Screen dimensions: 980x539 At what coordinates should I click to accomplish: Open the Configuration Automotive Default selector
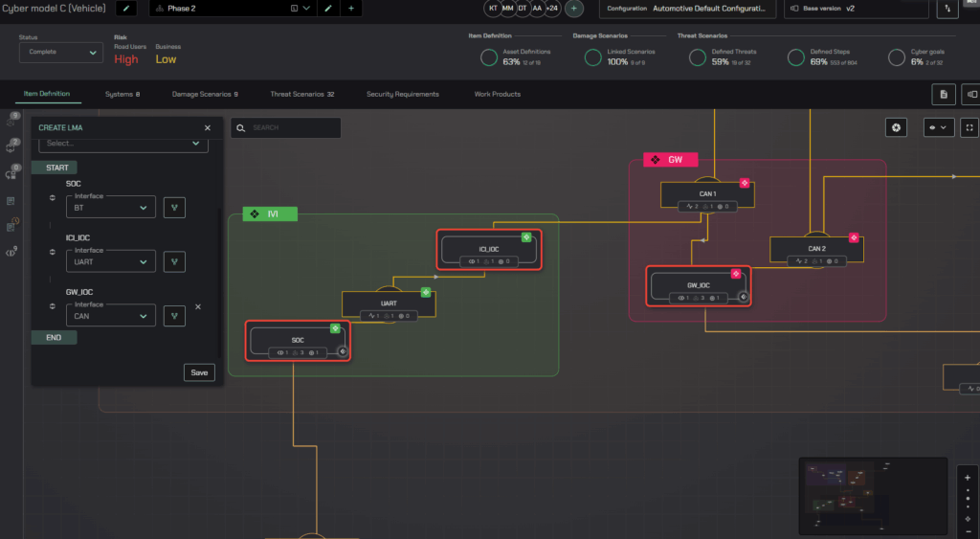click(687, 8)
